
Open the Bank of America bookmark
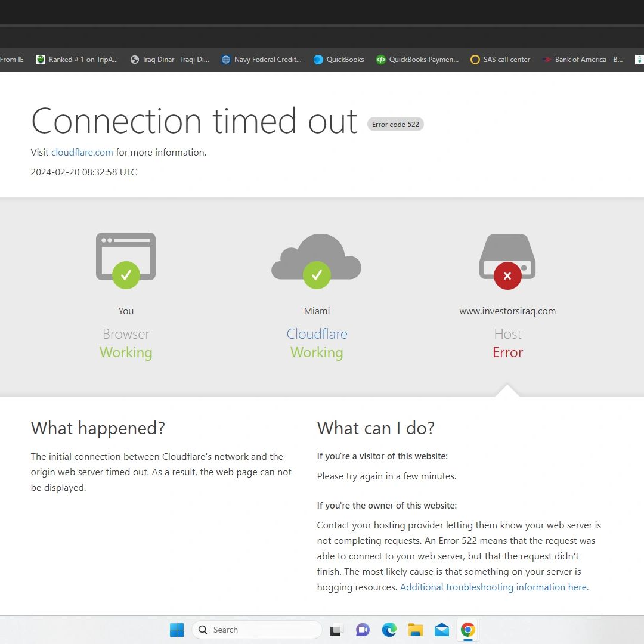pos(583,60)
